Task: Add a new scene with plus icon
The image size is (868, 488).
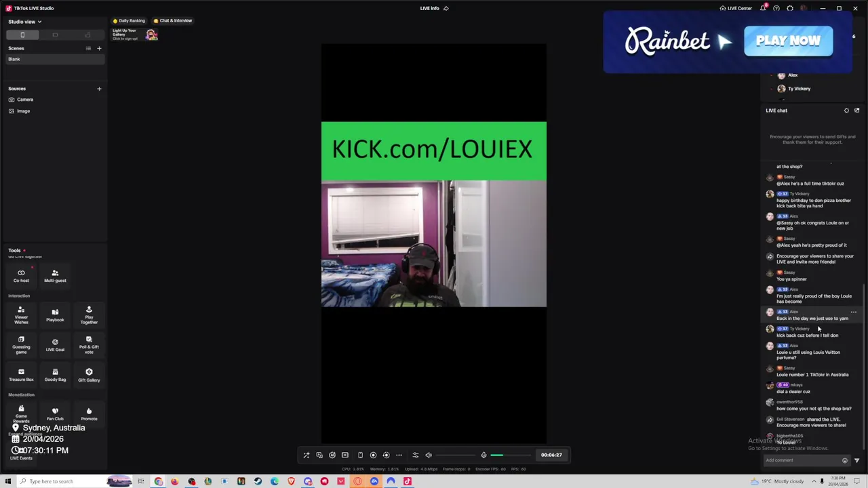Action: (x=99, y=48)
